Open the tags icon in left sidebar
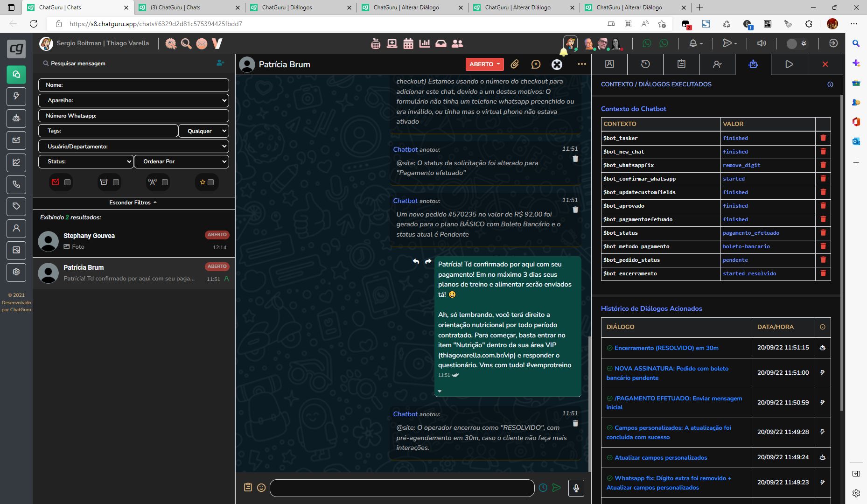 [16, 206]
